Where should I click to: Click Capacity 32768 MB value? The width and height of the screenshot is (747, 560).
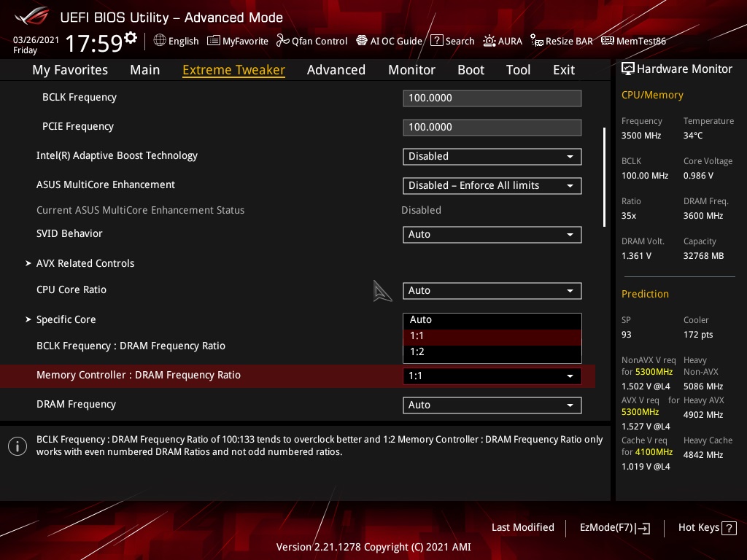point(704,256)
